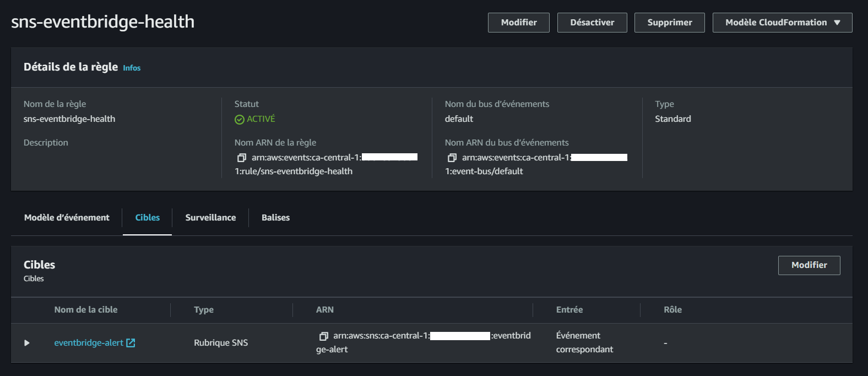The width and height of the screenshot is (868, 376).
Task: Open the eventbridge-alert target link
Action: 89,343
